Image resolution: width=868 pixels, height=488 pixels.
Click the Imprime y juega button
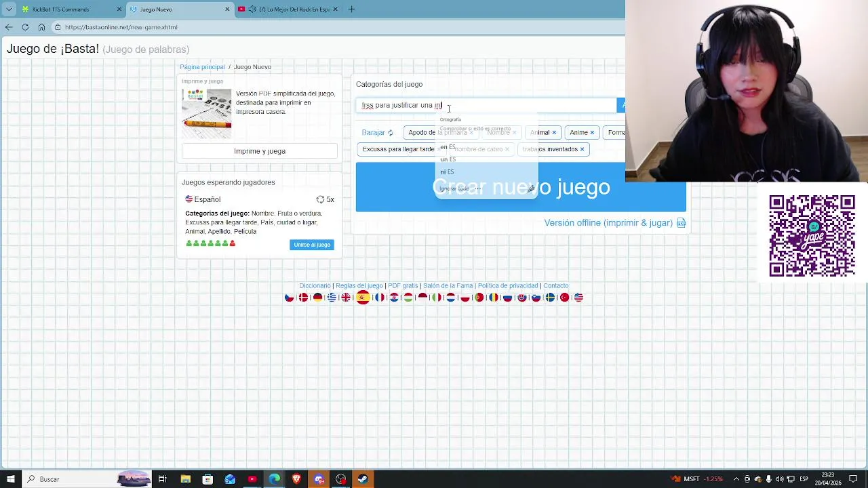coord(260,151)
